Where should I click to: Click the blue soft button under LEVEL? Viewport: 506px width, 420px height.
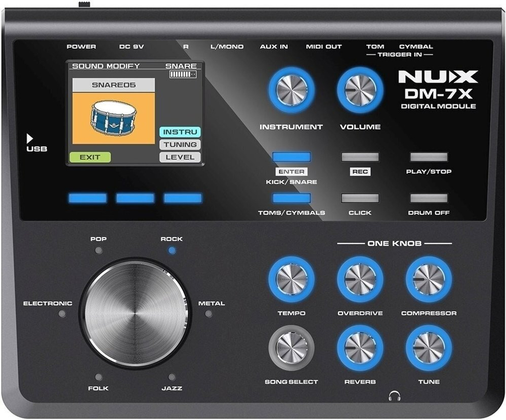tap(183, 198)
